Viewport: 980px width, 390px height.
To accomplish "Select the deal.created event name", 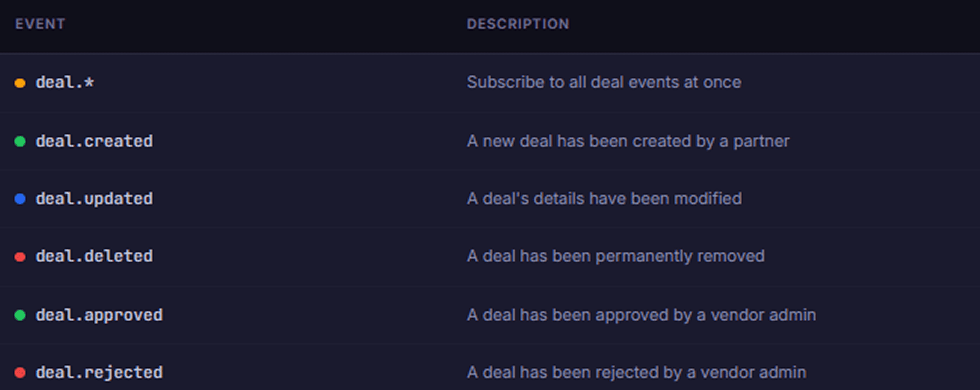I will click(x=94, y=141).
